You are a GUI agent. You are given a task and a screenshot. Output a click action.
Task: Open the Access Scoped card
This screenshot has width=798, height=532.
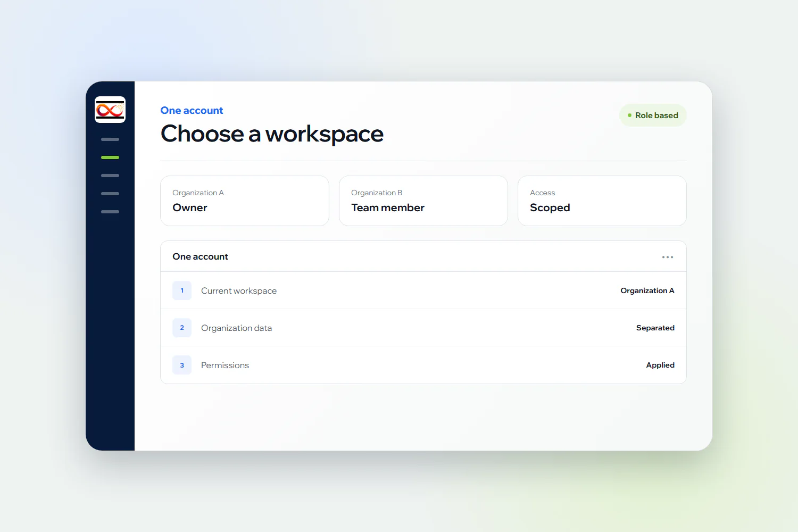tap(602, 201)
